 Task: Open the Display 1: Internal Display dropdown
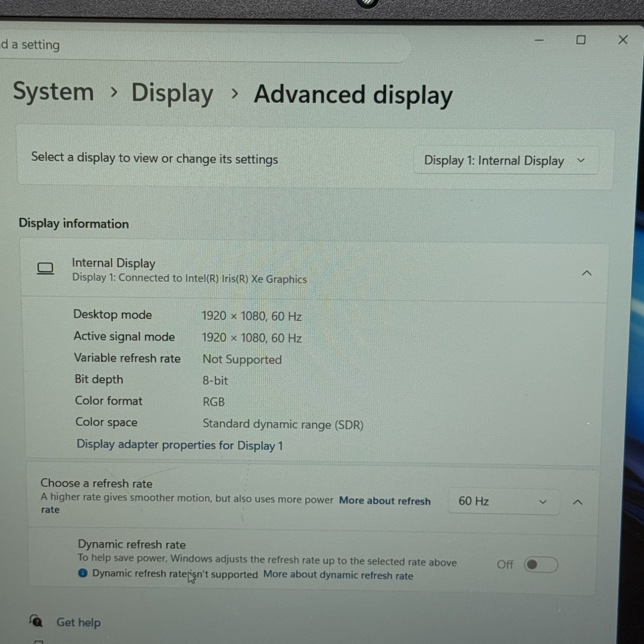tap(505, 160)
